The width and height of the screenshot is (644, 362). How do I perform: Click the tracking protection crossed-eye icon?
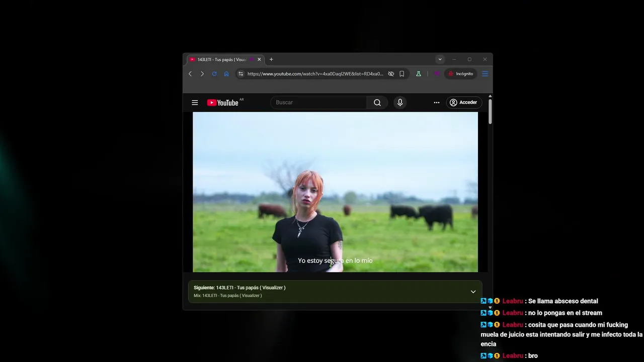click(x=391, y=74)
